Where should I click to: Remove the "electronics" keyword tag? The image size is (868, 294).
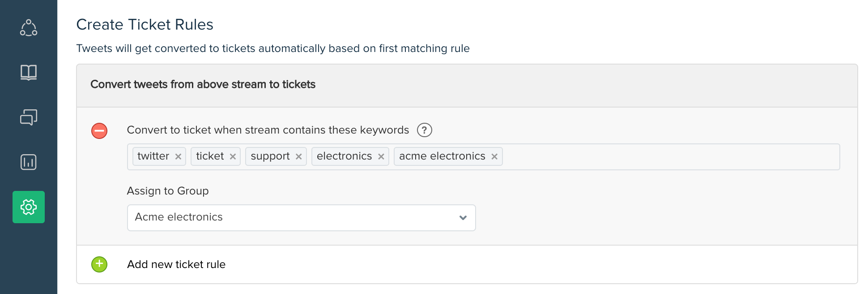381,156
